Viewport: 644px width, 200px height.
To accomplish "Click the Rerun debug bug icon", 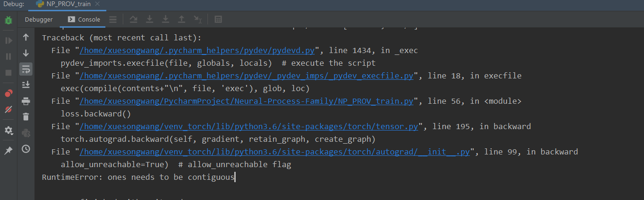I will (x=8, y=21).
